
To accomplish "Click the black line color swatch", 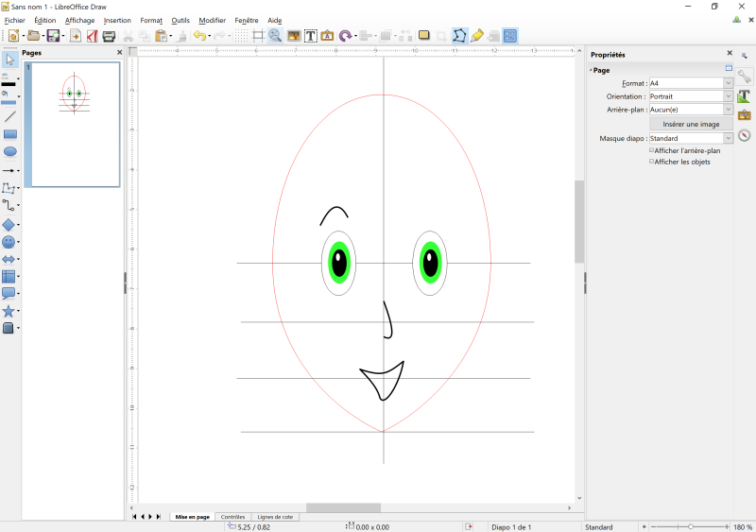I will (x=9, y=84).
